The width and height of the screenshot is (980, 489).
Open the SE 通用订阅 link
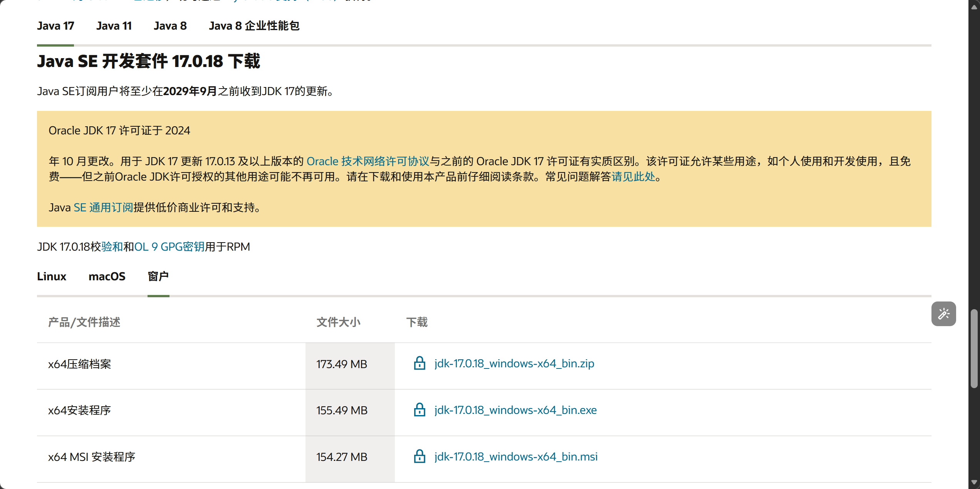pyautogui.click(x=103, y=208)
